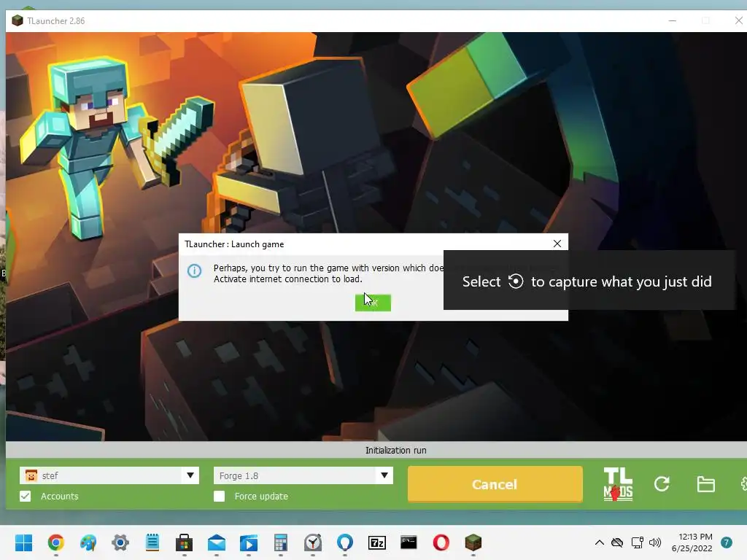Click the green OK button in the dialog

point(373,303)
